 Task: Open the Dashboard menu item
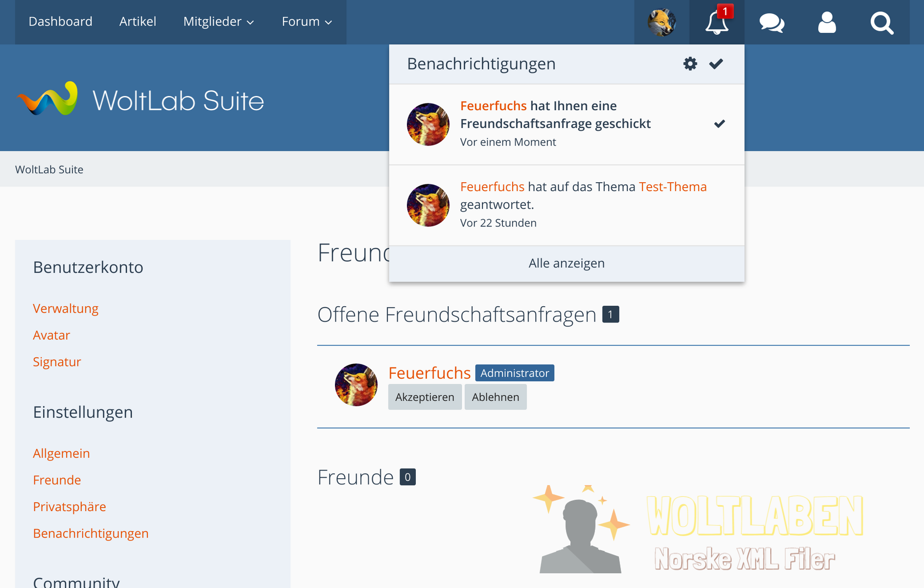60,22
